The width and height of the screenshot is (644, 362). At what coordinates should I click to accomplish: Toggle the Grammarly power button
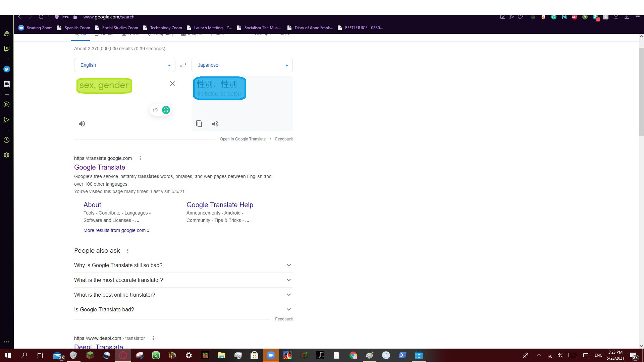click(155, 110)
